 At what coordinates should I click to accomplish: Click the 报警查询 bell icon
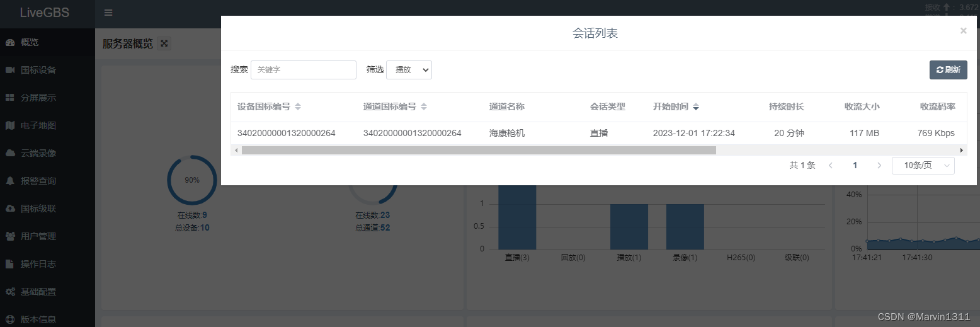tap(10, 181)
